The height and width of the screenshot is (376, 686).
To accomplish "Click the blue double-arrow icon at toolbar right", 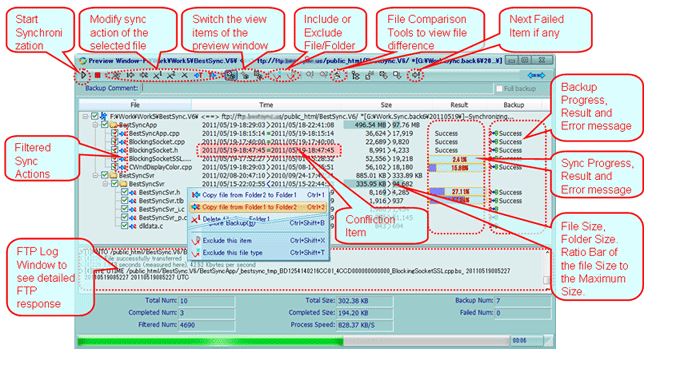I will click(x=536, y=75).
